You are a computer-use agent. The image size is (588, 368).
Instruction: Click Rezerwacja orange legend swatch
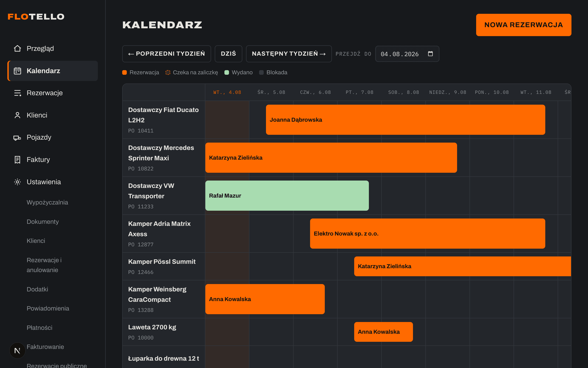point(124,72)
